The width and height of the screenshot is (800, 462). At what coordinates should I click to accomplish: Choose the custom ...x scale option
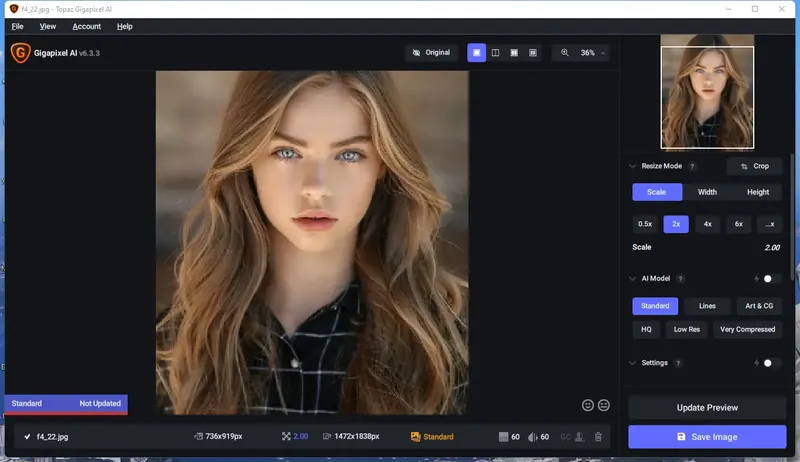(770, 224)
